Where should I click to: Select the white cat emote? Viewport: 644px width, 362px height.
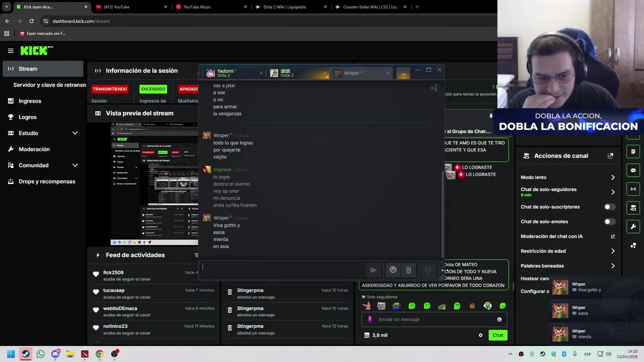[x=381, y=306]
